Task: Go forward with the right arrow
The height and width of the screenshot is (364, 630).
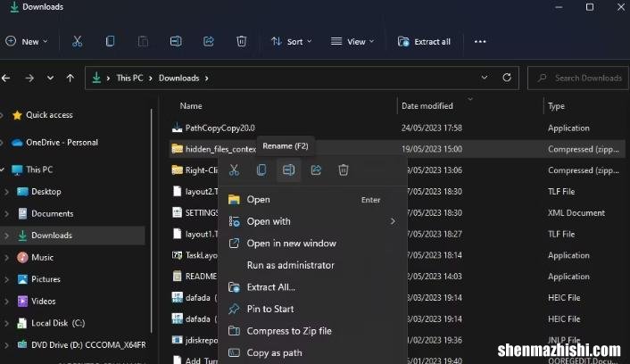Action: tap(29, 78)
